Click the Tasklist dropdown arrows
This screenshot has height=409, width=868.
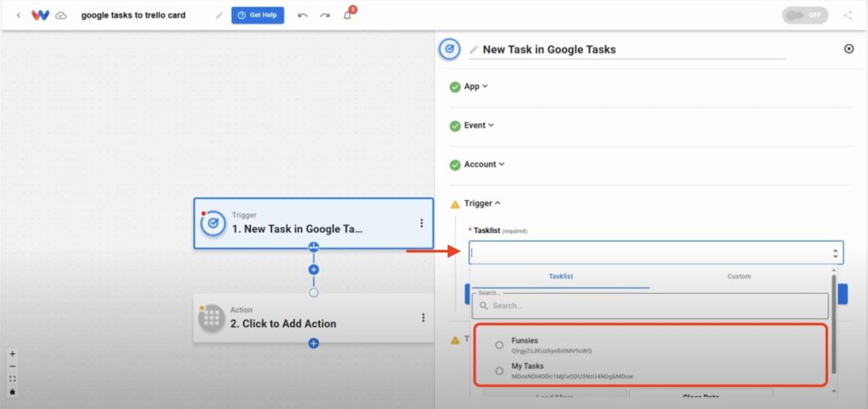coord(835,253)
